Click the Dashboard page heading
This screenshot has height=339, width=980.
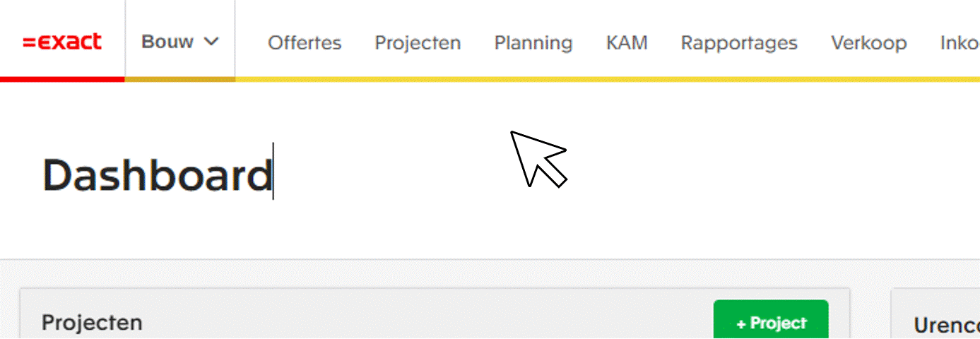tap(158, 174)
